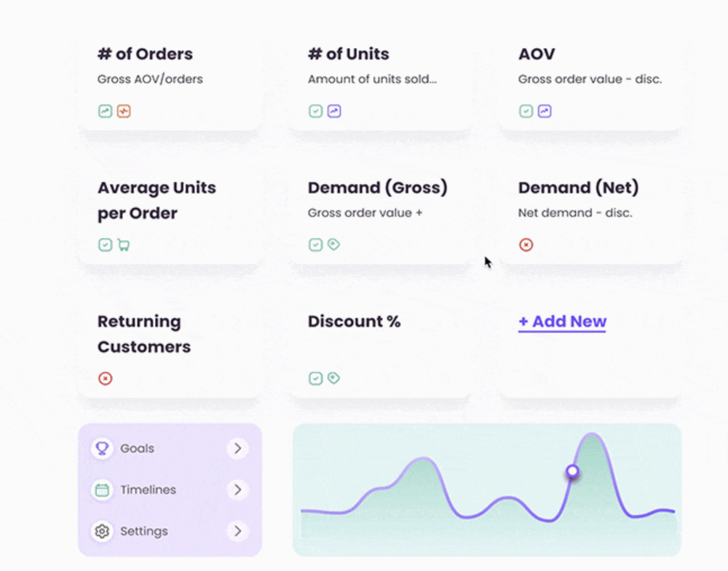Viewport: 728px width, 571px height.
Task: Click the gear icon beside Settings
Action: (x=102, y=531)
